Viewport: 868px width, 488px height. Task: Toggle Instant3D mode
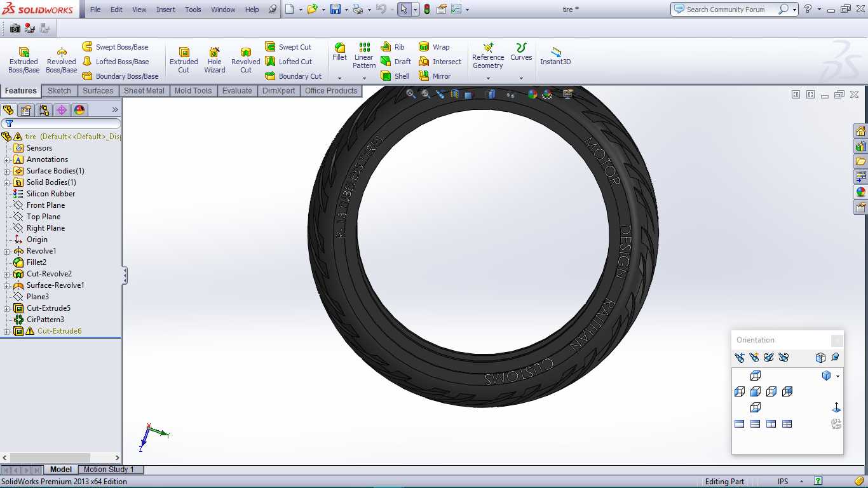555,56
